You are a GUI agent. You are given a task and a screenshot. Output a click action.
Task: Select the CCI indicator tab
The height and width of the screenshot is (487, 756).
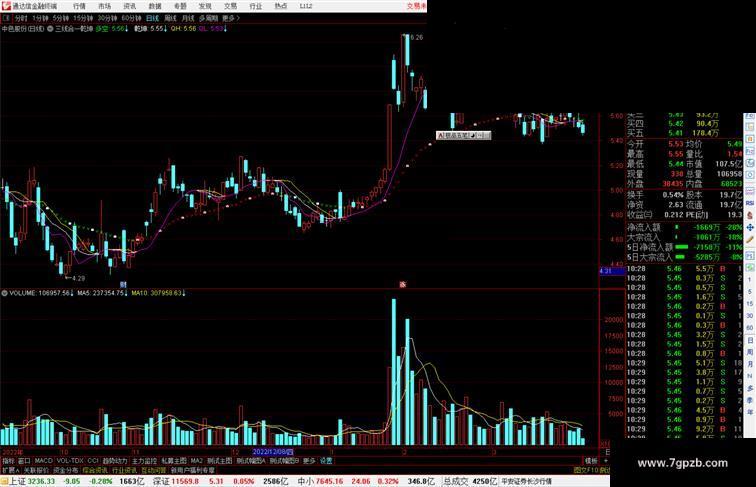pyautogui.click(x=93, y=461)
